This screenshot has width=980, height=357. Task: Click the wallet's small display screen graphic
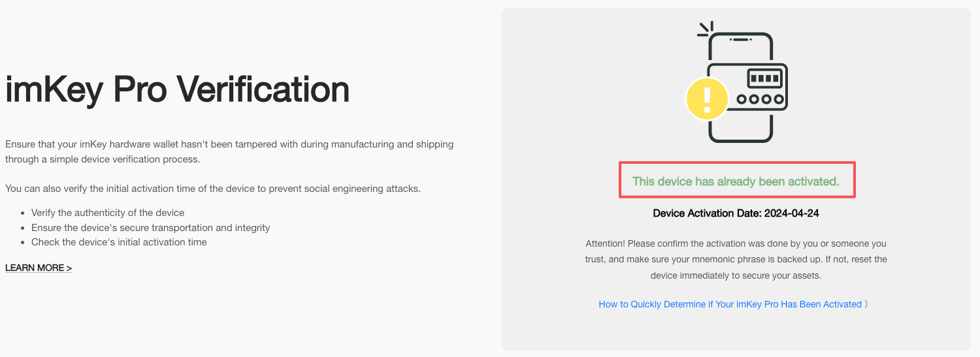pyautogui.click(x=764, y=78)
